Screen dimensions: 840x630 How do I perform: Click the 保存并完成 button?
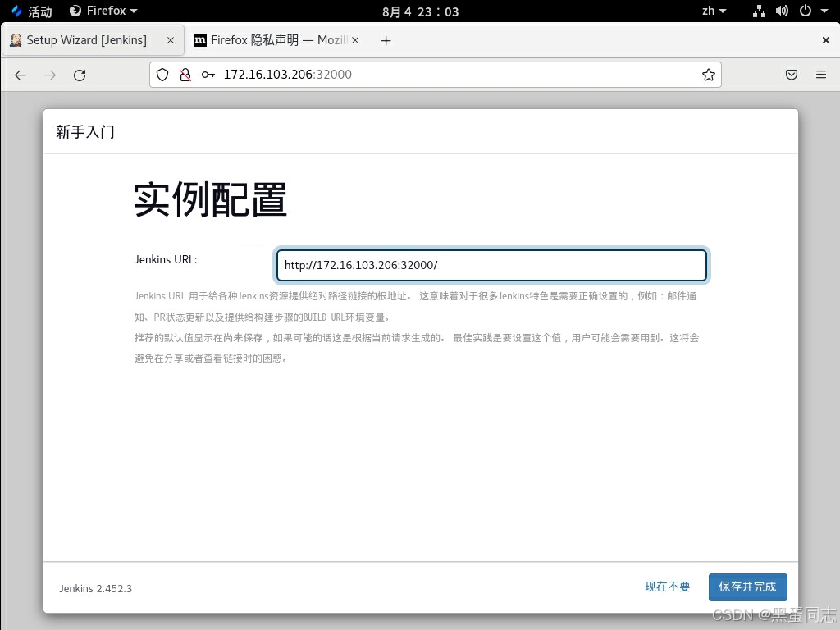(747, 587)
